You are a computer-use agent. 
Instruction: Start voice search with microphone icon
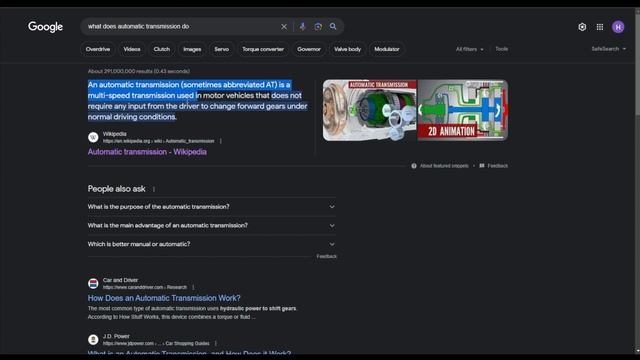tap(302, 27)
